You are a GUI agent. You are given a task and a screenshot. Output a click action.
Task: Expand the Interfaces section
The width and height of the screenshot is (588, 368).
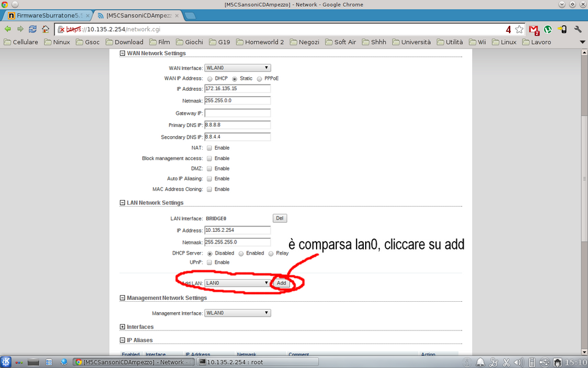[123, 327]
